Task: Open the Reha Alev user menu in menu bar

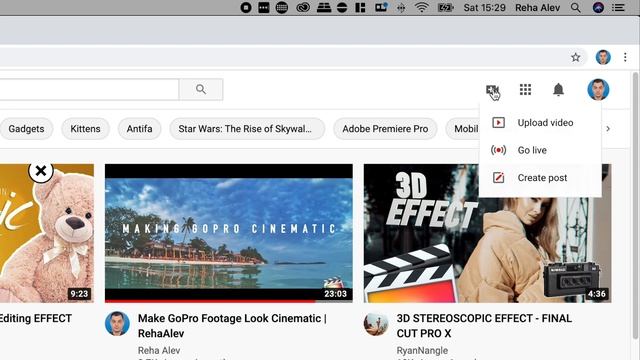Action: click(x=537, y=8)
